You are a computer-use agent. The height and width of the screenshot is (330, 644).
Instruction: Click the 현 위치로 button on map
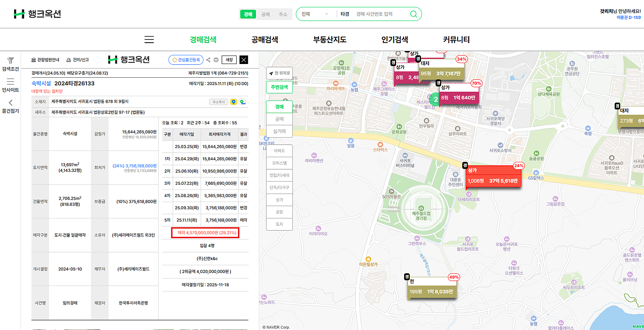click(279, 73)
